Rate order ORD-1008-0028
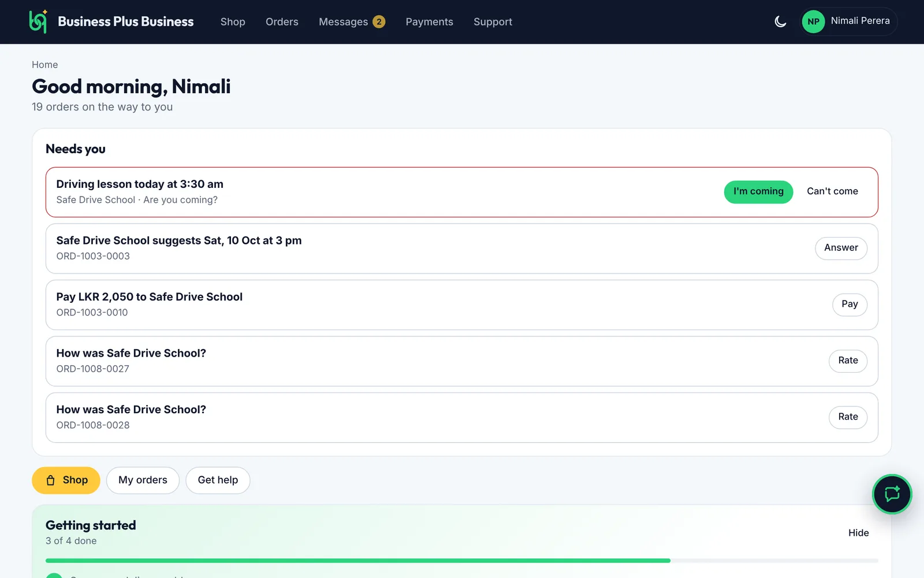 click(848, 417)
